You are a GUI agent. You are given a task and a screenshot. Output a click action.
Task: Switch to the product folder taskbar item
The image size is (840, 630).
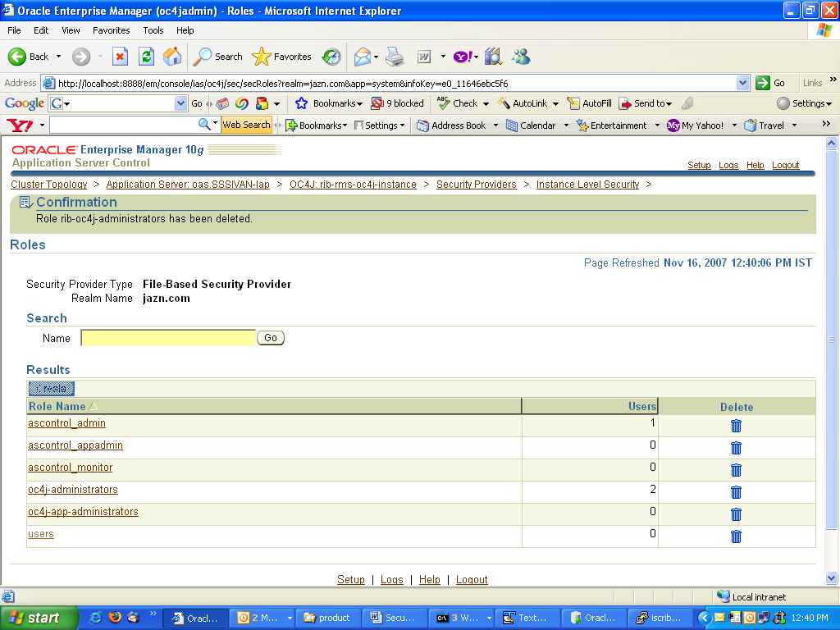tap(328, 618)
